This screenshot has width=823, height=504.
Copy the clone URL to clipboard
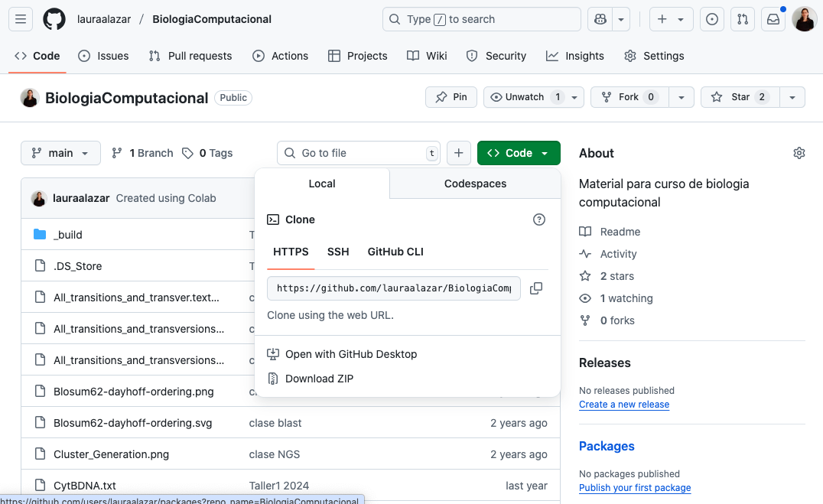(536, 288)
